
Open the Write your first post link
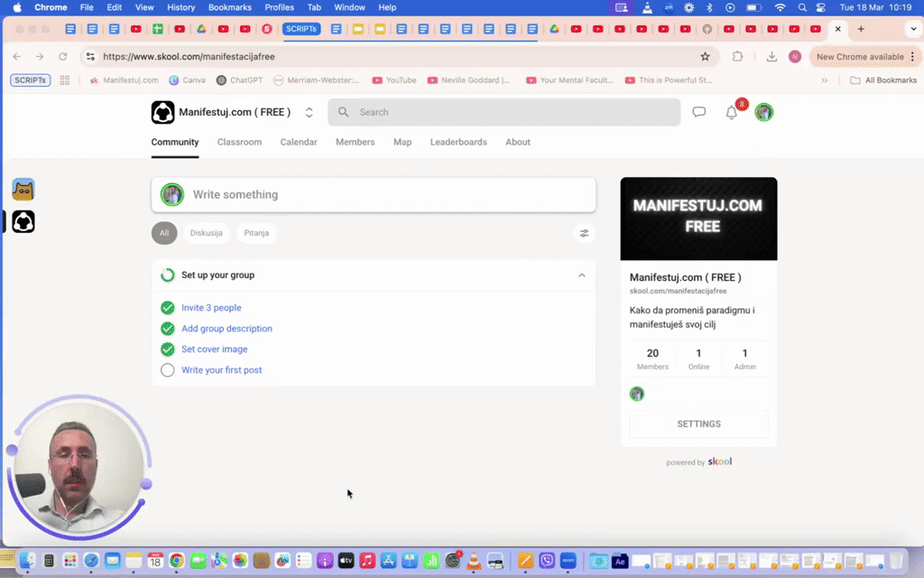pyautogui.click(x=222, y=369)
